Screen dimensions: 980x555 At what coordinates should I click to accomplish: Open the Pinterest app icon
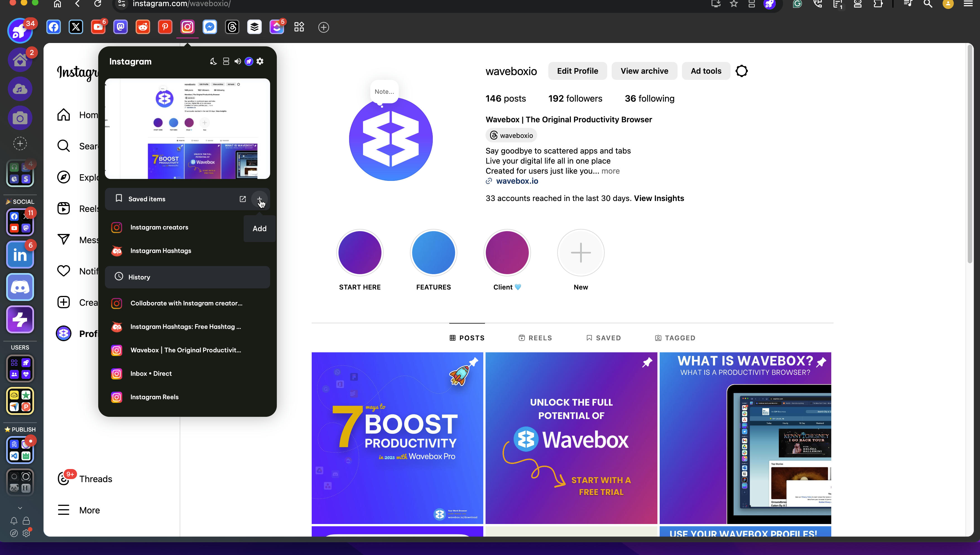tap(165, 27)
